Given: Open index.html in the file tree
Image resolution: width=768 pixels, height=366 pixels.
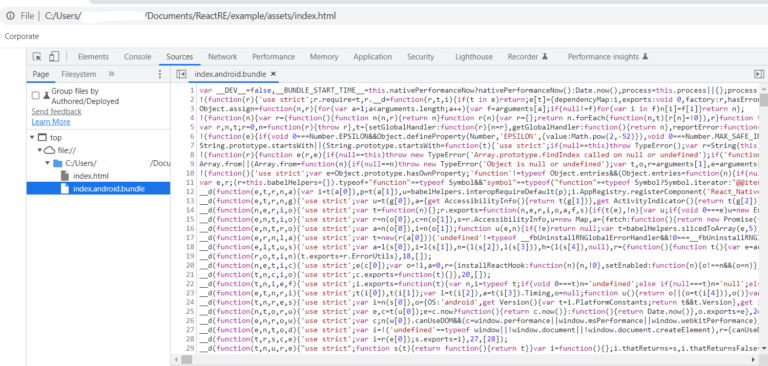Looking at the screenshot, I should coord(91,176).
